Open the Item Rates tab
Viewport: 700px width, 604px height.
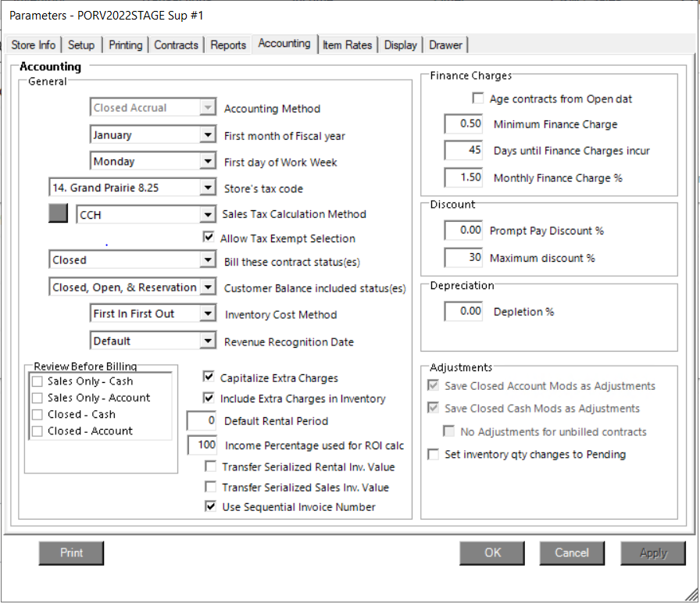pyautogui.click(x=348, y=45)
